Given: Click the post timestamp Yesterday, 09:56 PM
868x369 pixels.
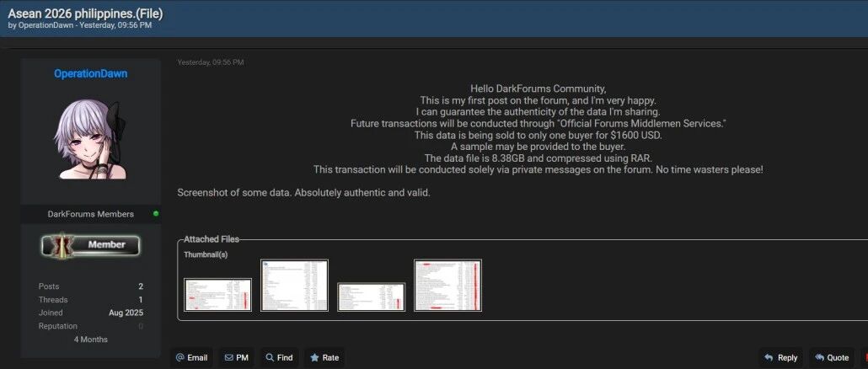Looking at the screenshot, I should (x=211, y=62).
